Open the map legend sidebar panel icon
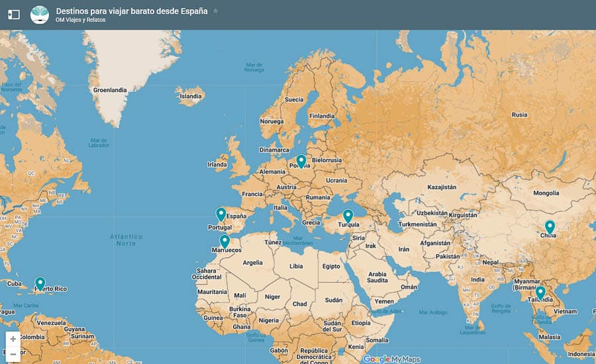 click(x=14, y=15)
